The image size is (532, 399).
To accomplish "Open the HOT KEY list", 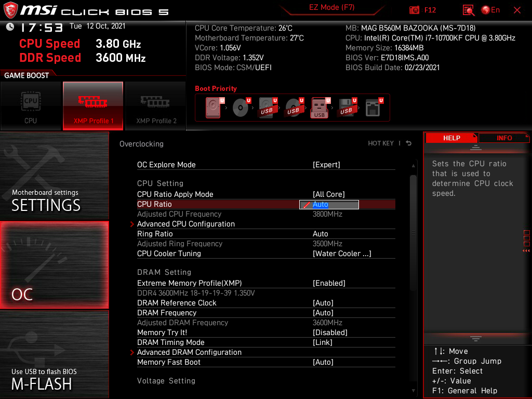I will point(381,143).
